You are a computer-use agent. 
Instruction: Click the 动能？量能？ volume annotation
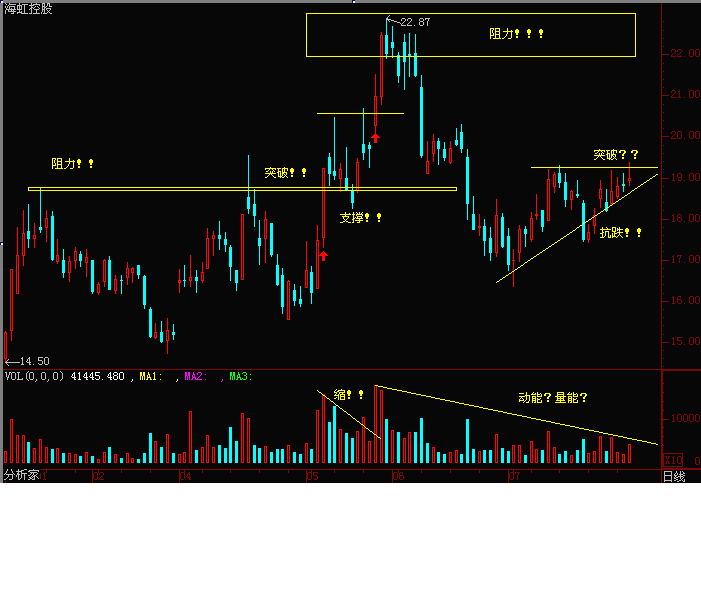pos(553,397)
